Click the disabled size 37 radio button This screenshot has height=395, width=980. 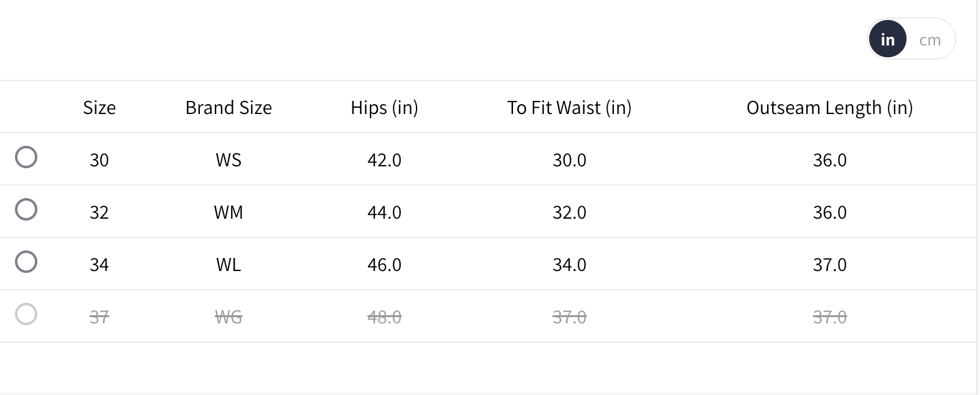[x=26, y=315]
